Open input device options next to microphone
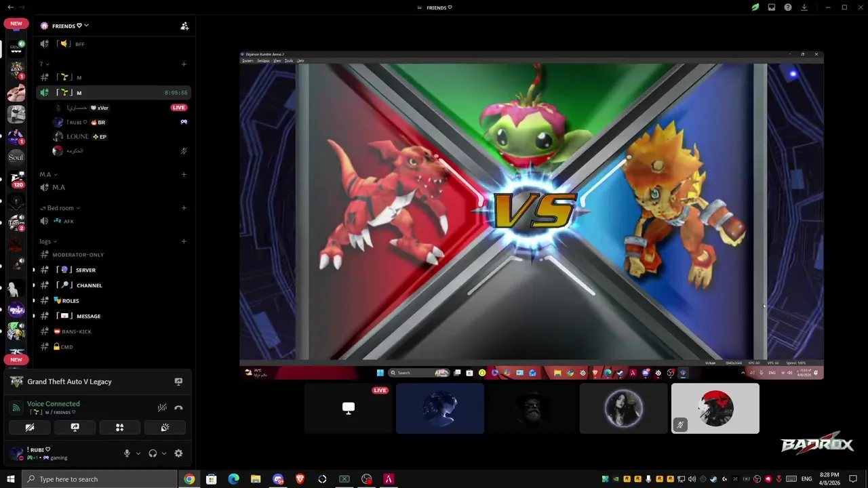The width and height of the screenshot is (868, 488). pos(138,453)
